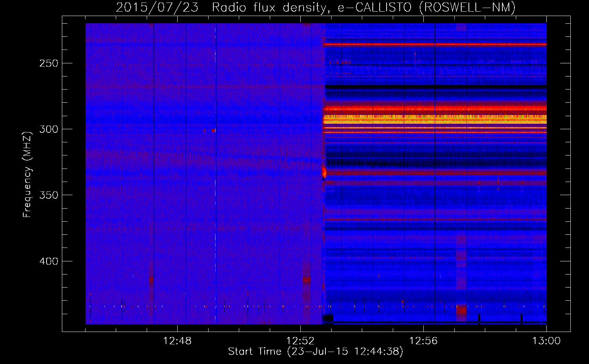Click the 'Frequency (MHZ)' y-axis label
589x364 pixels.
[27, 175]
